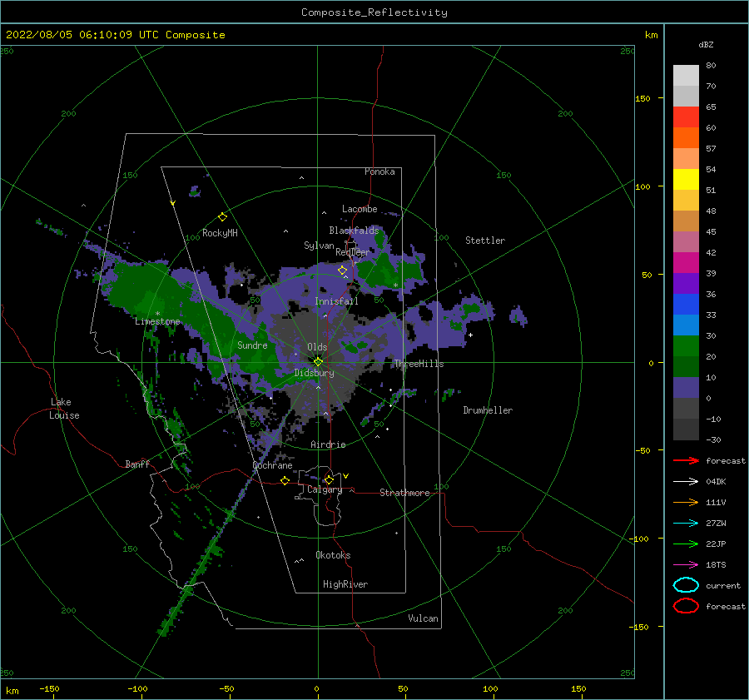The height and width of the screenshot is (700, 749).
Task: Click the yellow radar site marker at Olds
Action: [318, 362]
